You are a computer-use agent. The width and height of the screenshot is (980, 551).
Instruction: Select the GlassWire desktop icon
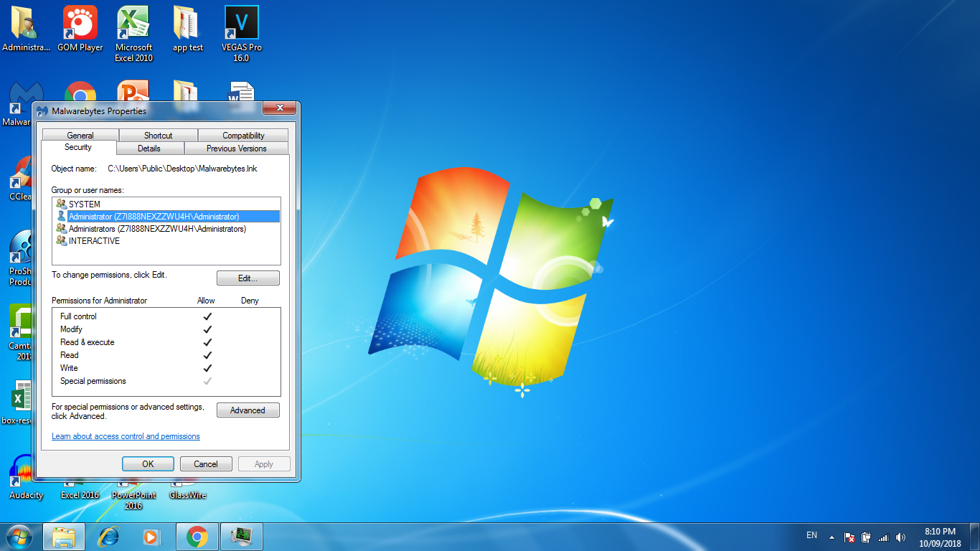pyautogui.click(x=187, y=490)
